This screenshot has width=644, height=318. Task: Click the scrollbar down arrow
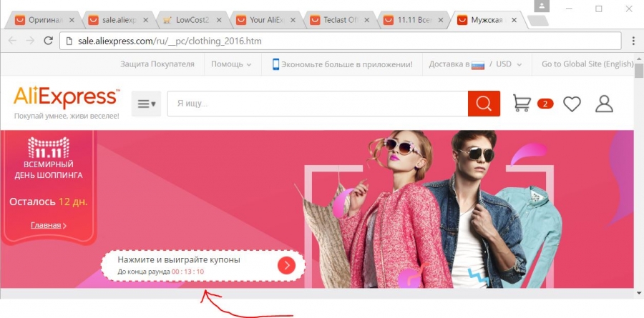(639, 293)
